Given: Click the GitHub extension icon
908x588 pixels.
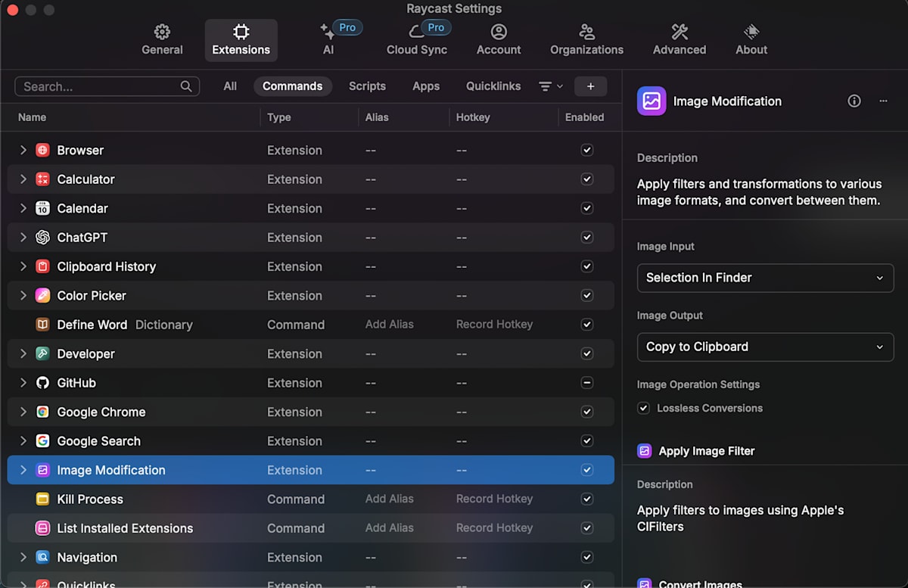Looking at the screenshot, I should click(43, 383).
